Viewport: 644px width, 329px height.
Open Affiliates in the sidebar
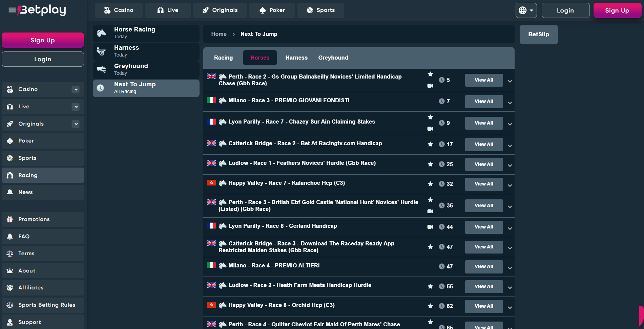point(43,288)
